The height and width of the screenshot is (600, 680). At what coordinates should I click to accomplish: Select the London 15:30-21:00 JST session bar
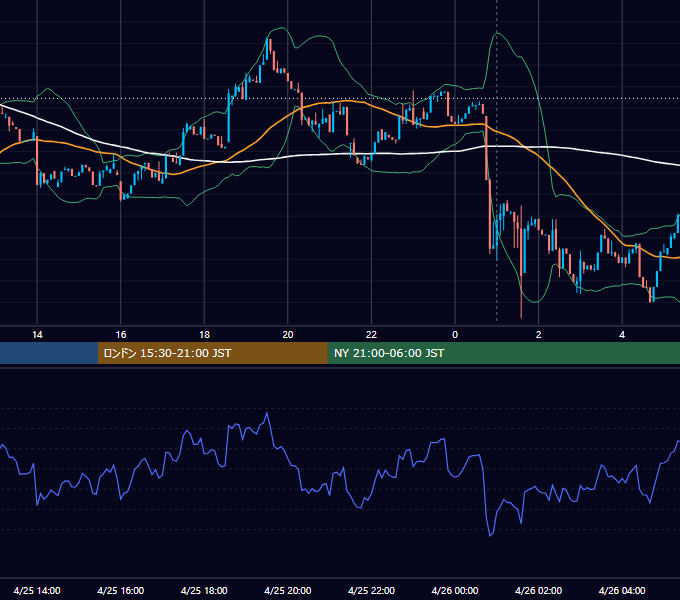pyautogui.click(x=212, y=353)
